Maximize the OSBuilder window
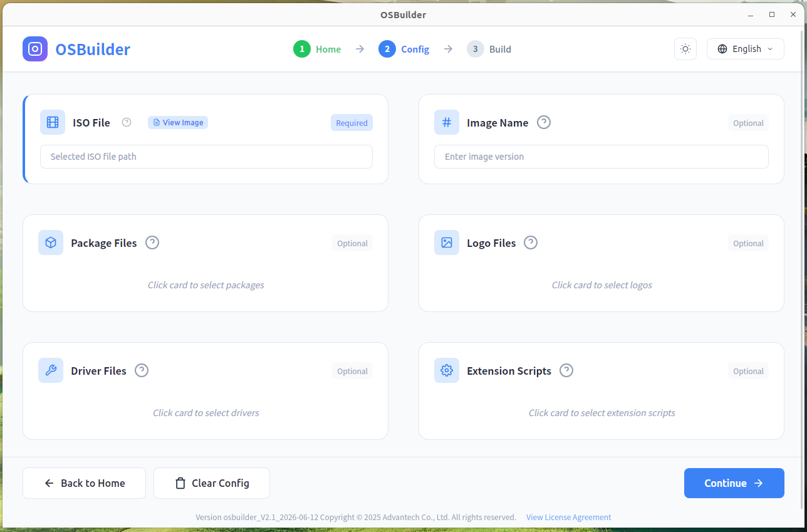This screenshot has height=532, width=807. coord(772,14)
